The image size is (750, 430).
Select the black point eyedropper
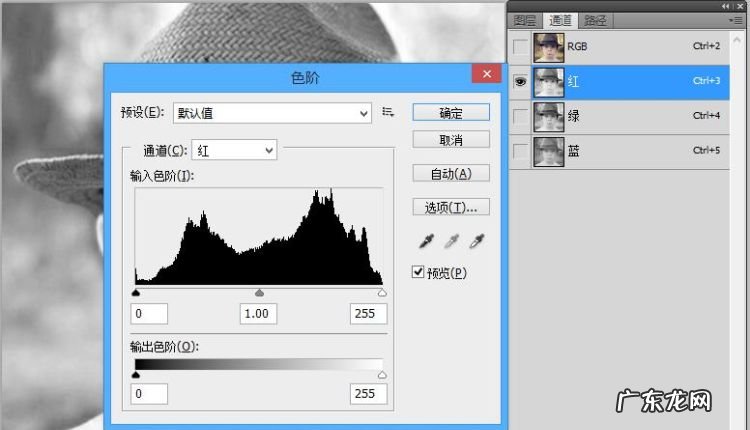426,241
